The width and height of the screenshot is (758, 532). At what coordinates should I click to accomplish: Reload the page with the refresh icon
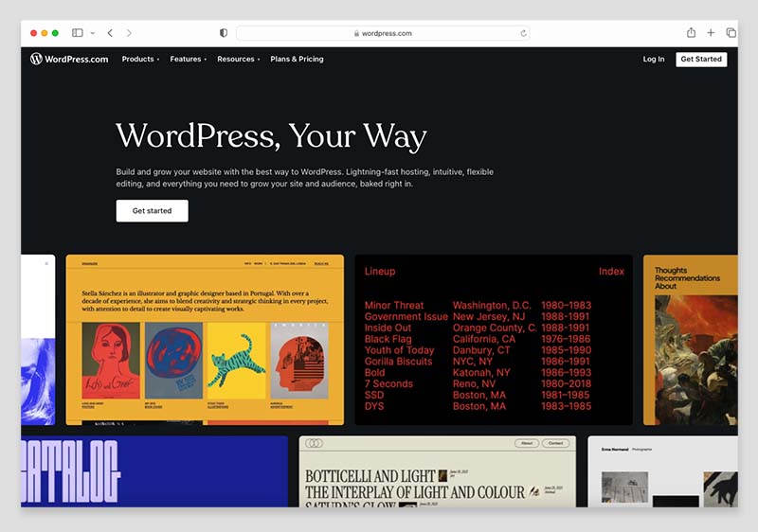tap(523, 33)
